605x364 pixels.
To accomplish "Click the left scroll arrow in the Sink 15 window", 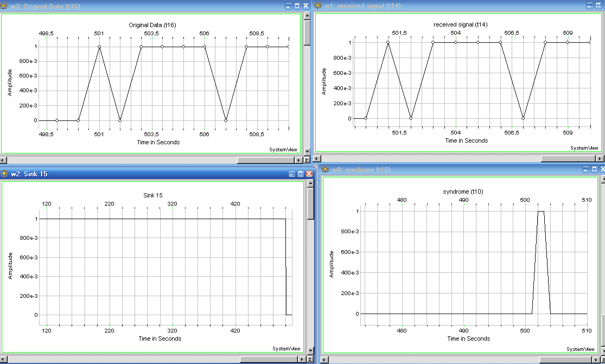I will [x=3, y=359].
